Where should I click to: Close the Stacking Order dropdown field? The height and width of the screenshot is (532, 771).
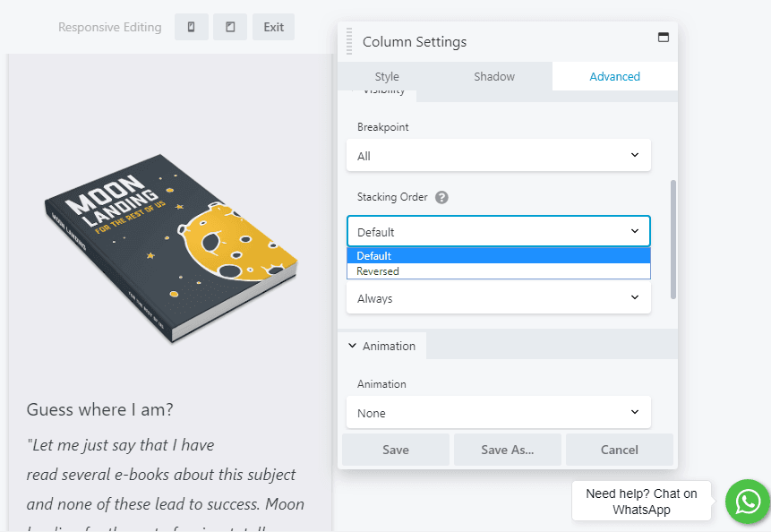pos(499,231)
